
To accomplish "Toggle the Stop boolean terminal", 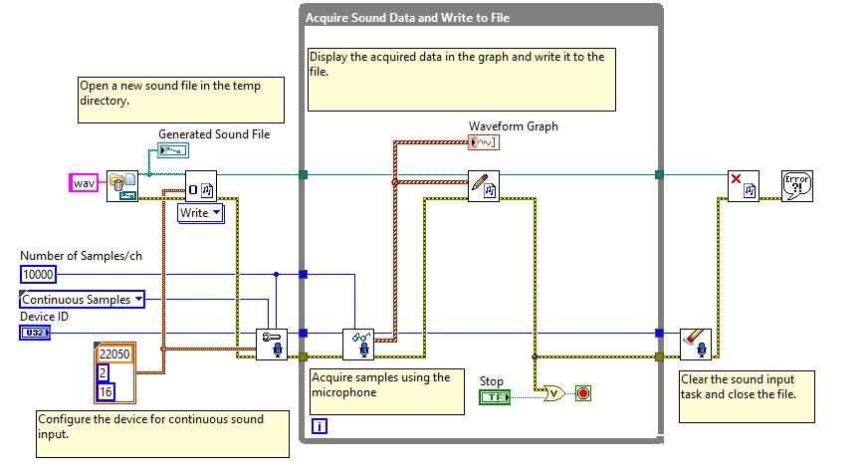I will [495, 397].
